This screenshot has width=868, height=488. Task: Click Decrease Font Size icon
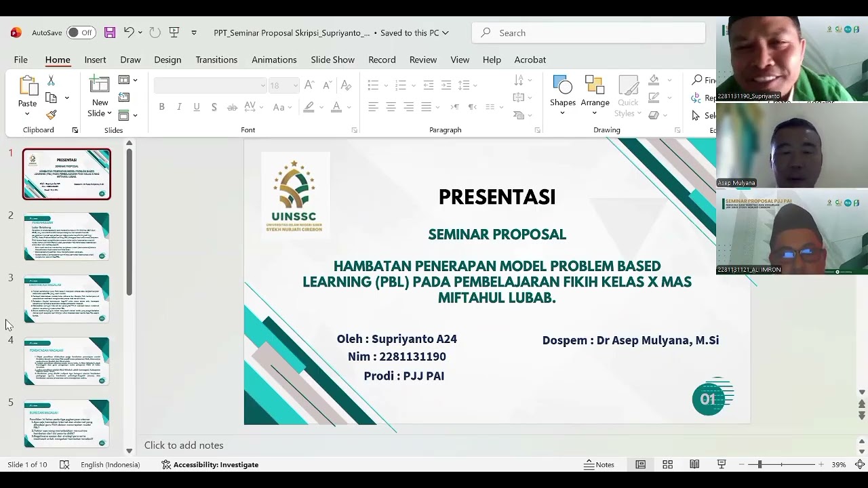pyautogui.click(x=328, y=85)
